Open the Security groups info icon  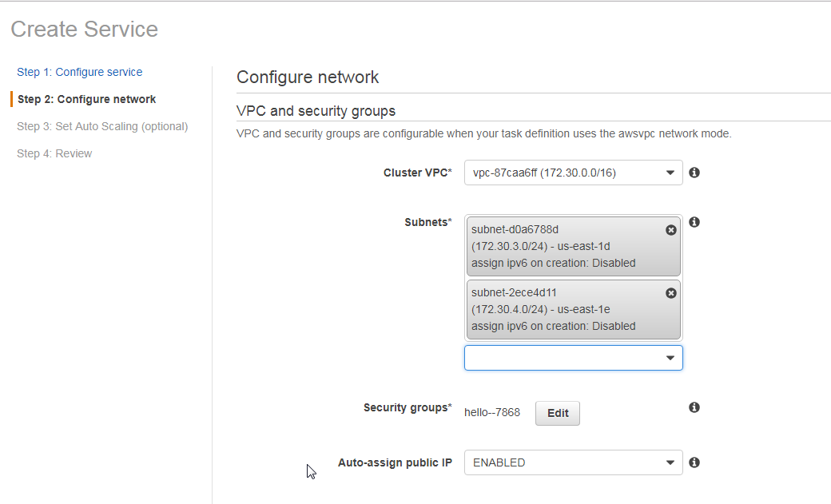point(694,407)
